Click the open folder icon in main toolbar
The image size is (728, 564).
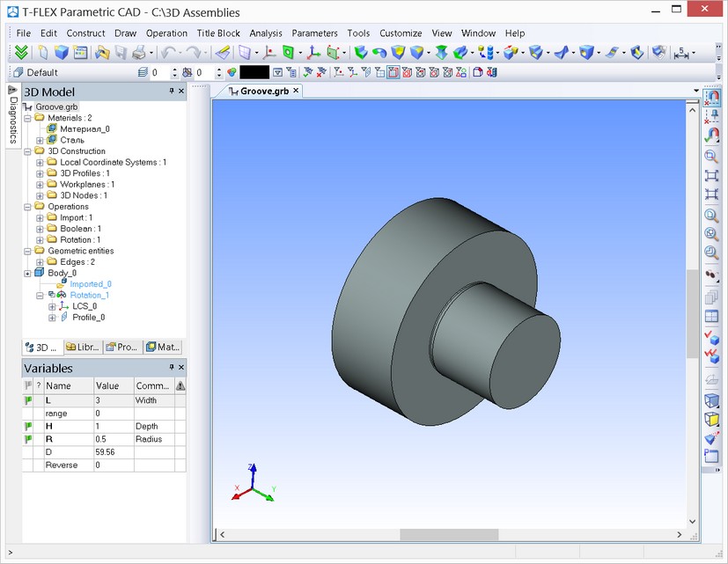[101, 53]
